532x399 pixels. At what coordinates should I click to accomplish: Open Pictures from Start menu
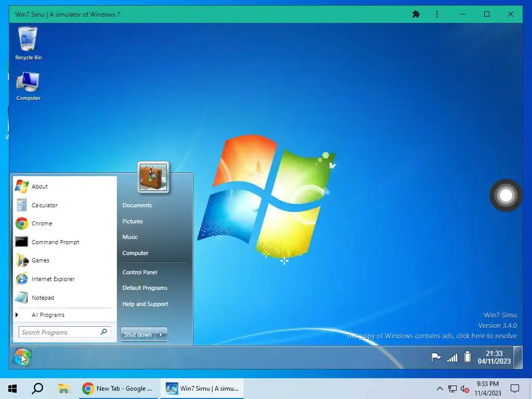click(x=132, y=221)
